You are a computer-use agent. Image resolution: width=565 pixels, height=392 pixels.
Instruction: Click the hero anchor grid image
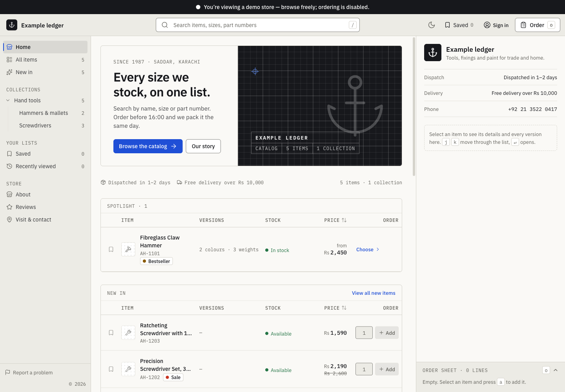[x=320, y=106]
